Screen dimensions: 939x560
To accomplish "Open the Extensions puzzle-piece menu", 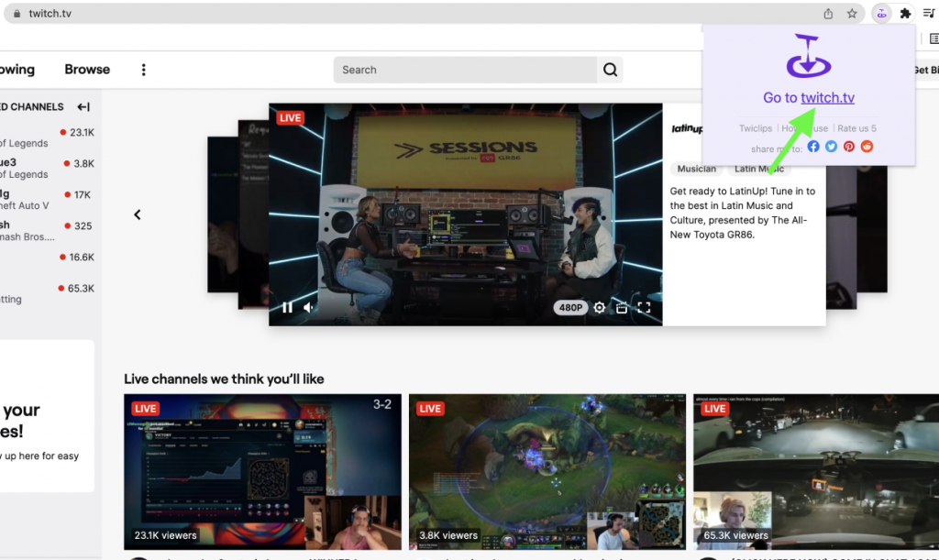I will 905,13.
